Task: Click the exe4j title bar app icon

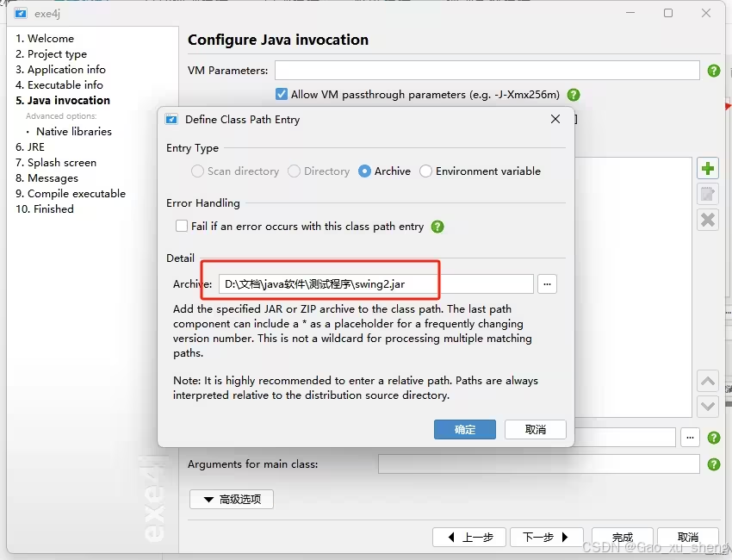Action: point(21,13)
